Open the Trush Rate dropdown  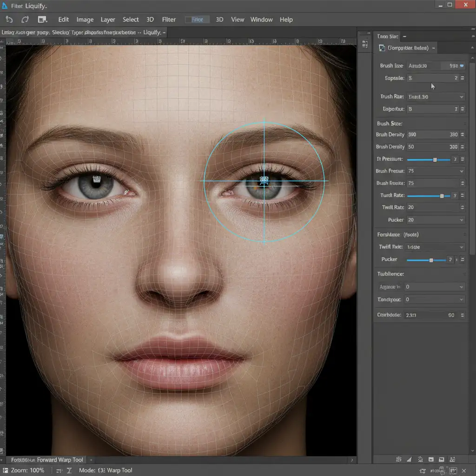pyautogui.click(x=461, y=97)
